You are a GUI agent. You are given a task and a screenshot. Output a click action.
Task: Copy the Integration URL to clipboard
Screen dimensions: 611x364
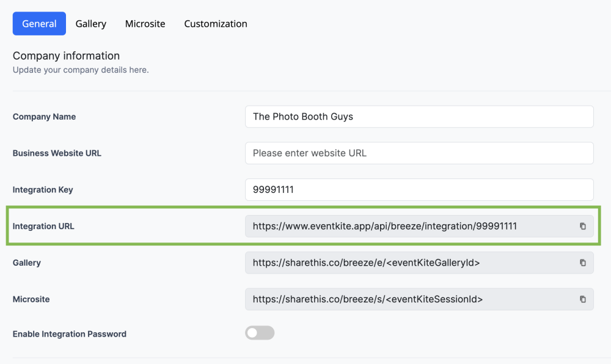coord(583,227)
